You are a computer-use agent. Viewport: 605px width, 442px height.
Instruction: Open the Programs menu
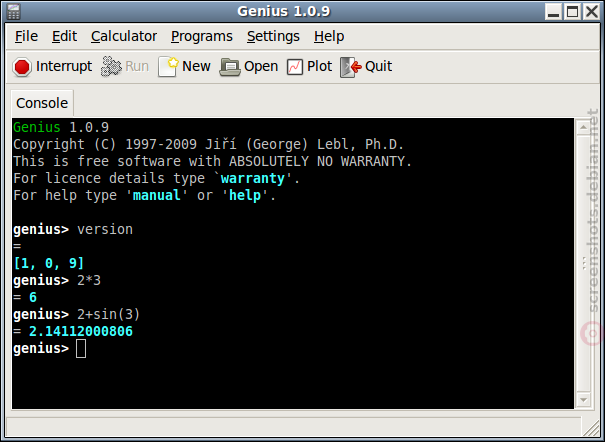202,36
